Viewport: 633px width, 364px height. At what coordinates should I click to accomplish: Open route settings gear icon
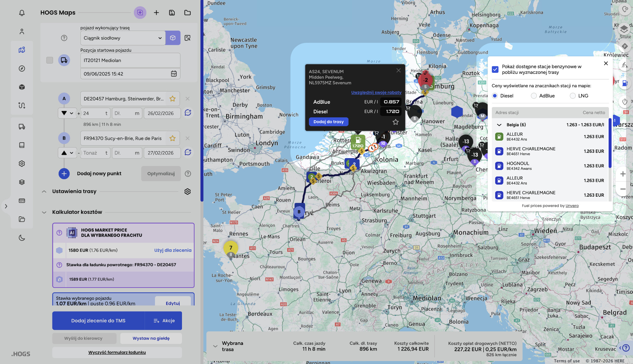[x=187, y=191]
